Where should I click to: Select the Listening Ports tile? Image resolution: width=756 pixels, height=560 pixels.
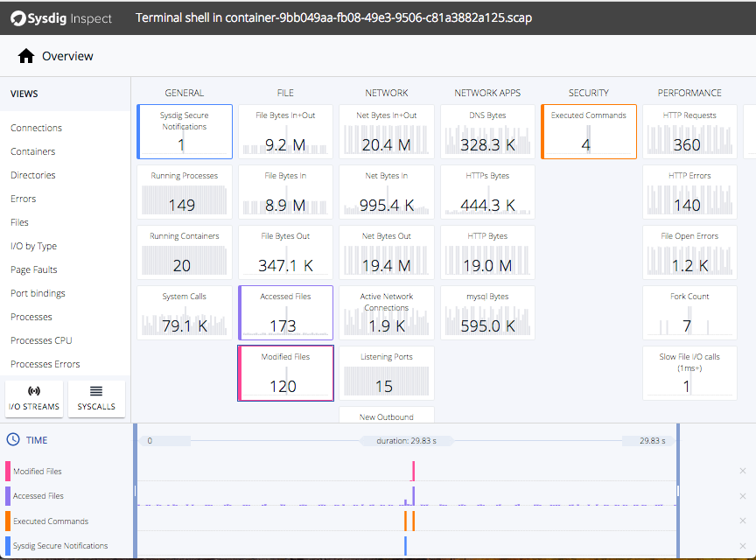386,373
